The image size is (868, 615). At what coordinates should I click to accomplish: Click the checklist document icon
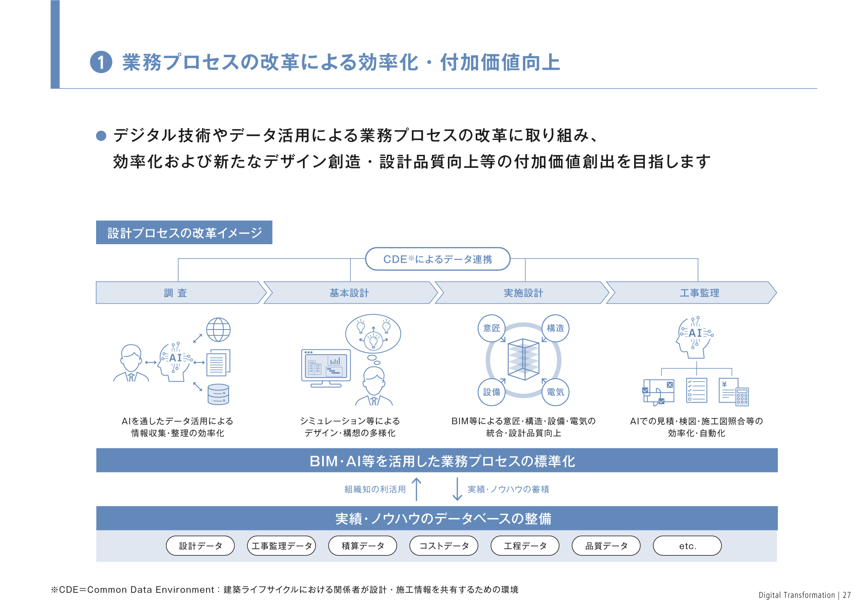[696, 390]
